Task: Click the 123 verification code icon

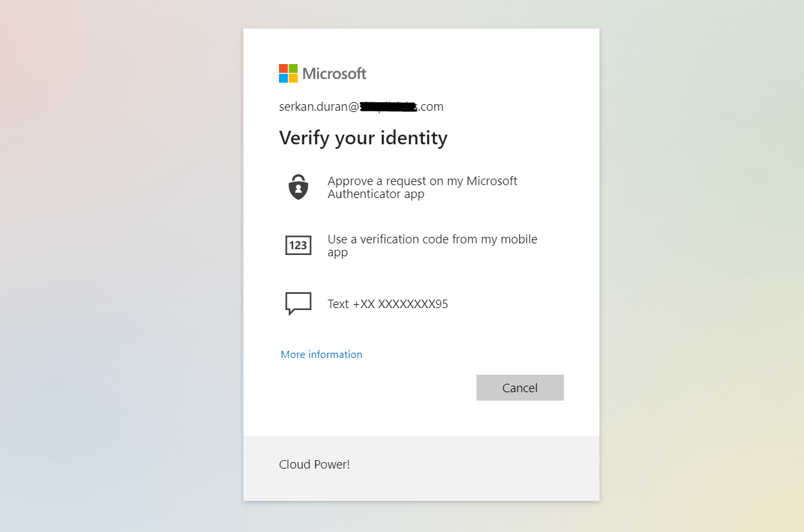Action: [x=298, y=245]
